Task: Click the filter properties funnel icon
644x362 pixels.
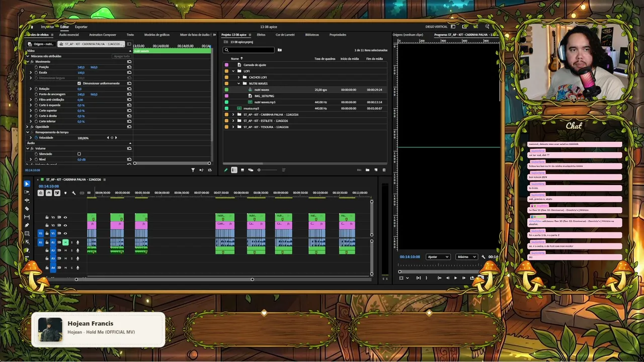Action: pos(193,170)
